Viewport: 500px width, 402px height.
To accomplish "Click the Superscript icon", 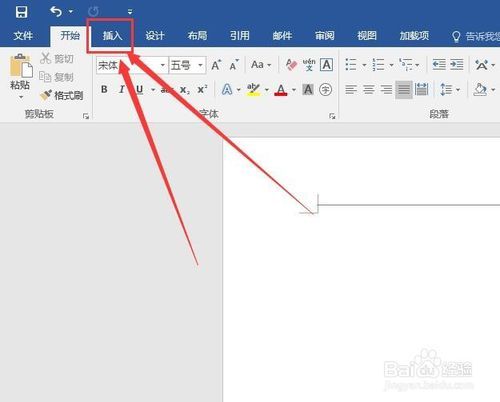I will click(x=202, y=90).
